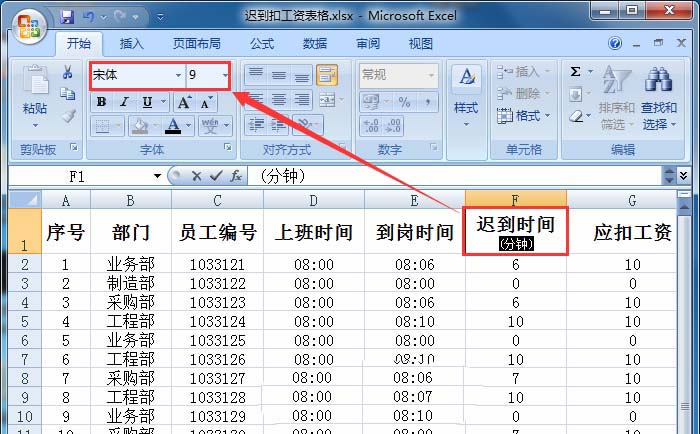Align text to bottom of cell
The image size is (700, 434).
tap(301, 75)
